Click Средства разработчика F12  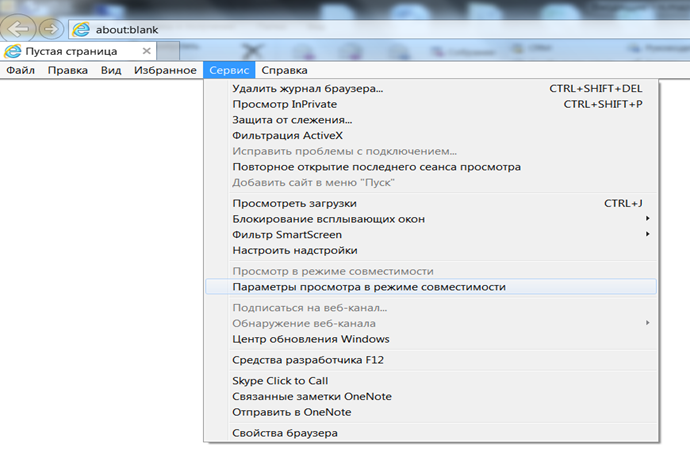(295, 360)
